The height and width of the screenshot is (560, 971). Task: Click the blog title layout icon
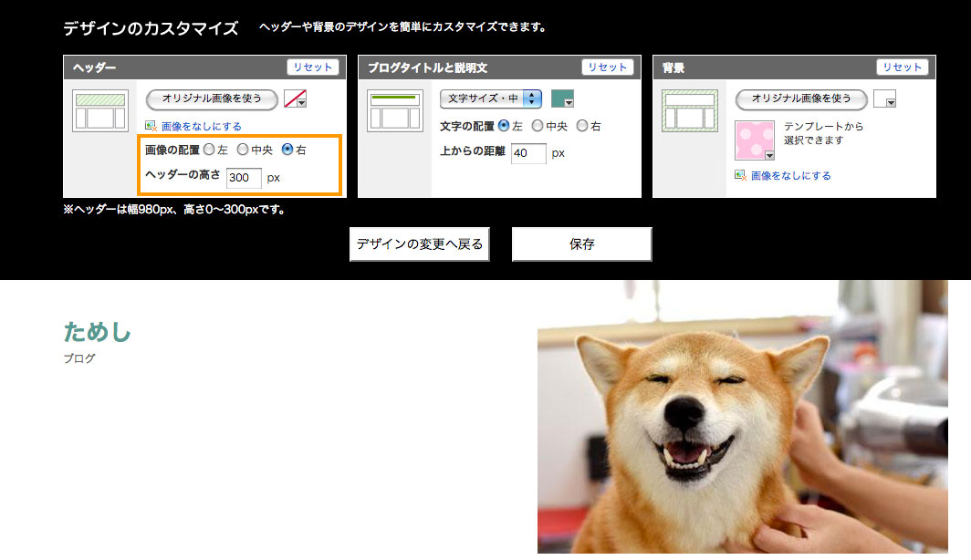coord(395,110)
